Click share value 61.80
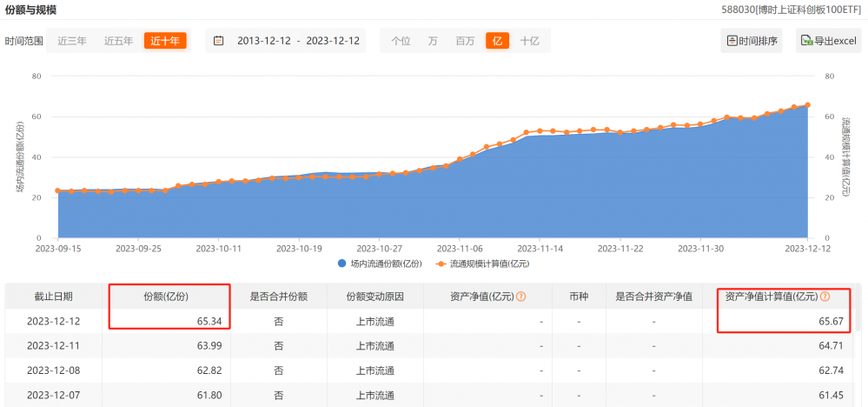 coord(211,396)
